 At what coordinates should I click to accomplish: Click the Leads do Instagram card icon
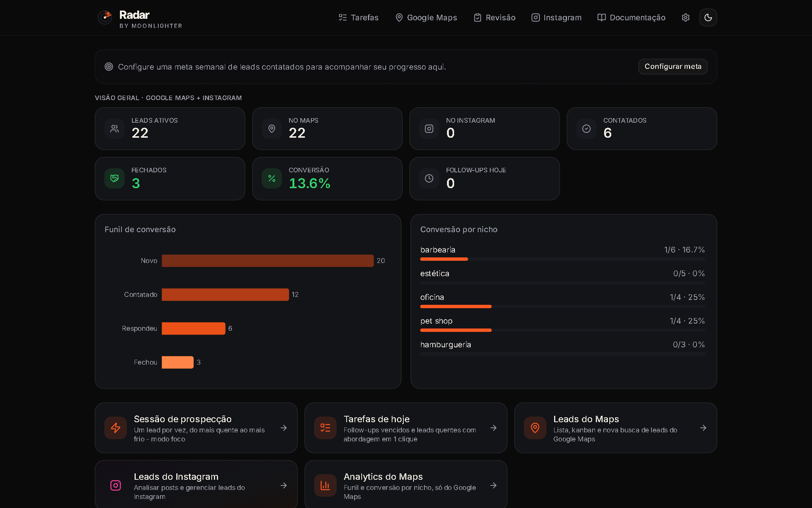pyautogui.click(x=116, y=485)
